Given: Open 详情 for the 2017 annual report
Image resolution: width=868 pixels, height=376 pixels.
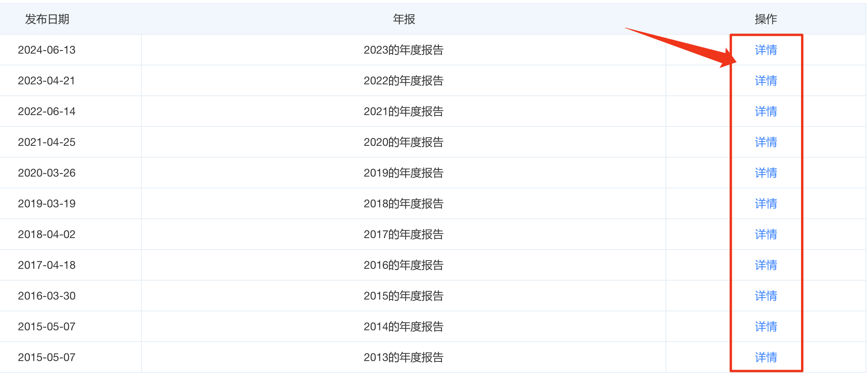Looking at the screenshot, I should [766, 235].
